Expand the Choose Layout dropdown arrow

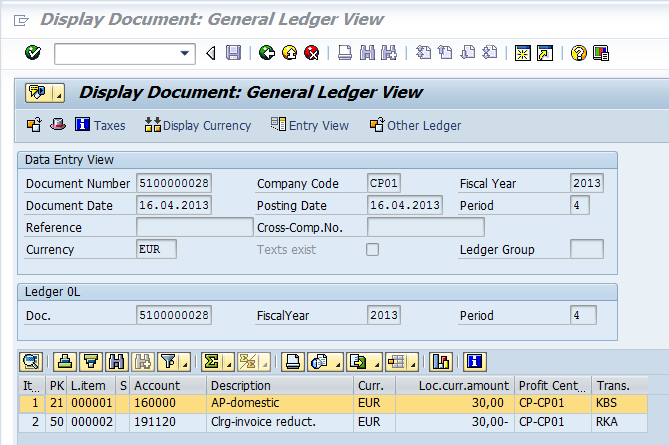(413, 362)
